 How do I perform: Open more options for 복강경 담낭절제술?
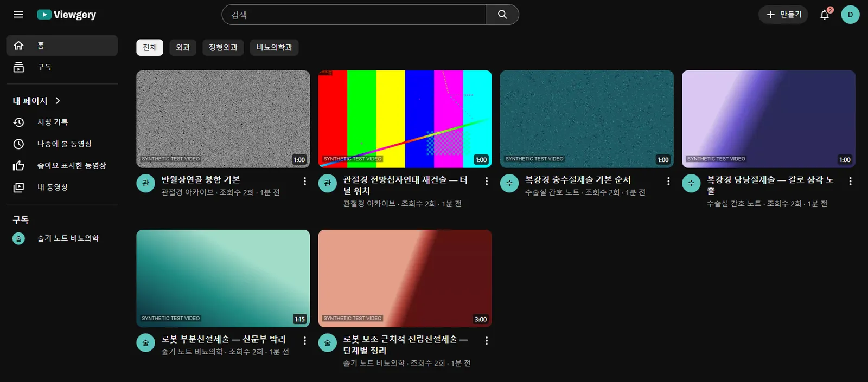[x=850, y=181]
